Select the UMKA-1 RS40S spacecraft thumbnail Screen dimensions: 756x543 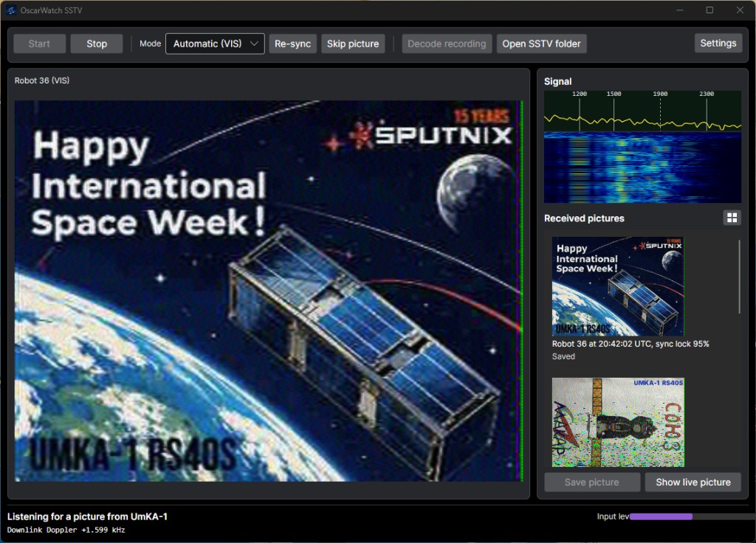click(618, 422)
